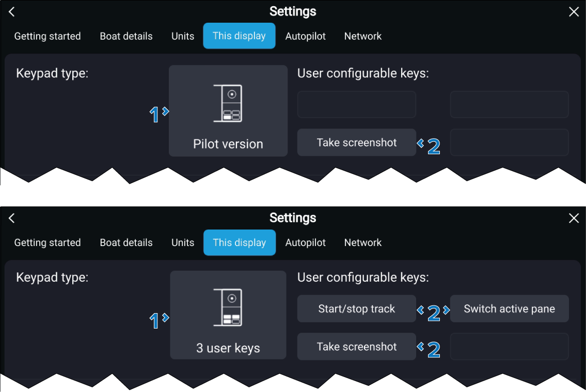This screenshot has height=392, width=586.
Task: Select empty key slot below Switch active pane
Action: [x=509, y=347]
